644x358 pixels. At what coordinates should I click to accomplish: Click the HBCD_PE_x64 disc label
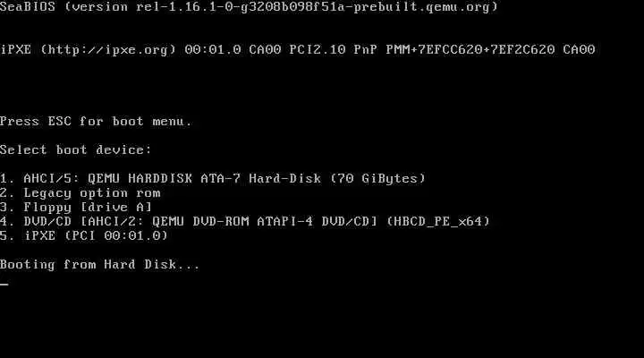(438, 222)
